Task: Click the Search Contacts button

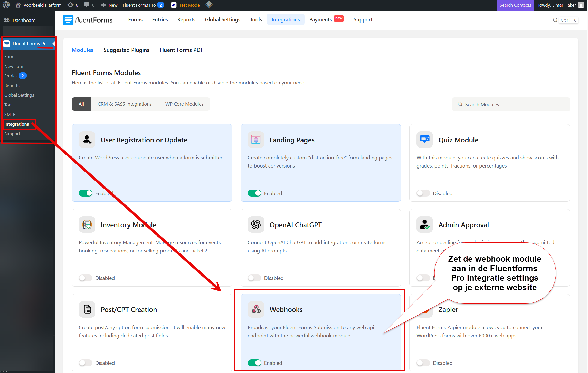Action: [515, 5]
